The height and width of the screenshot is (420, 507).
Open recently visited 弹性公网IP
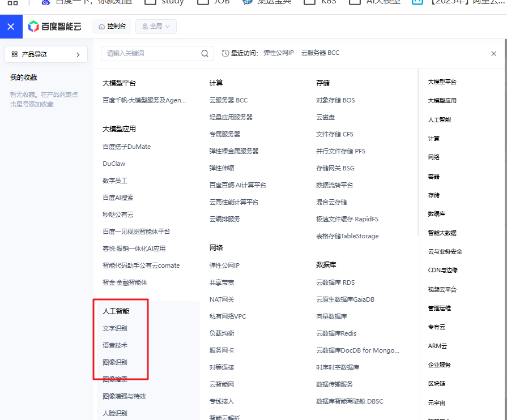[x=278, y=53]
